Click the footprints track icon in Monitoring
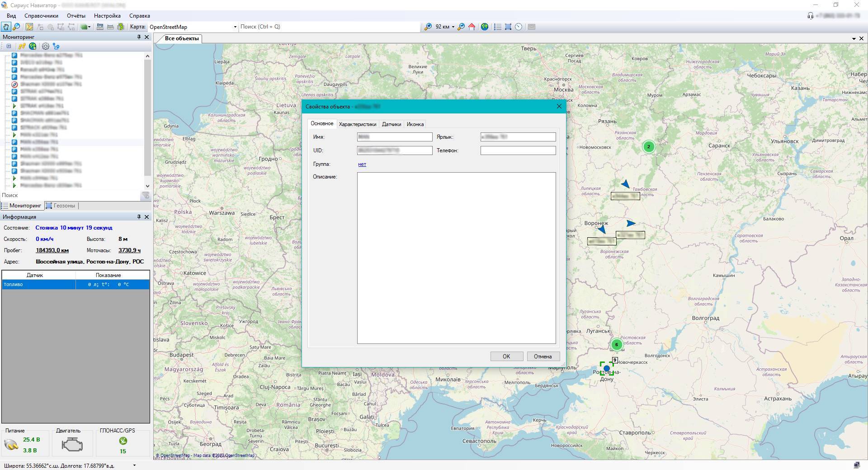Viewport: 868px width, 470px height. (22, 46)
